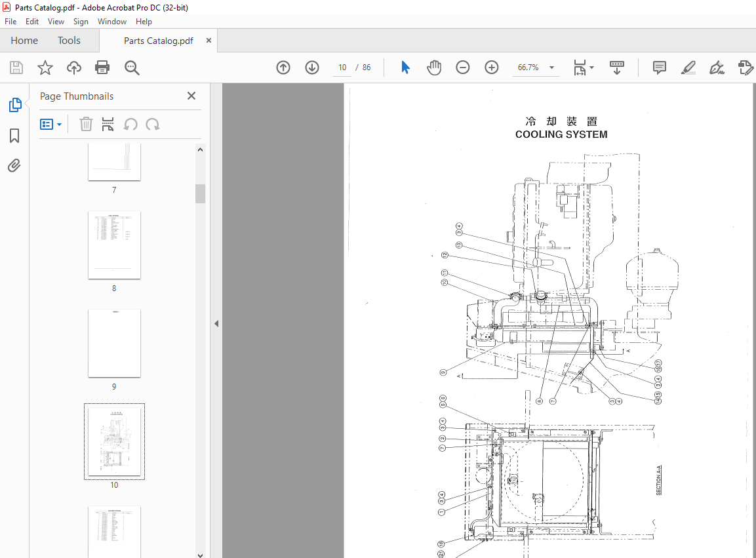Open the Sign menu
Screen dimensions: 756x558
coord(81,22)
